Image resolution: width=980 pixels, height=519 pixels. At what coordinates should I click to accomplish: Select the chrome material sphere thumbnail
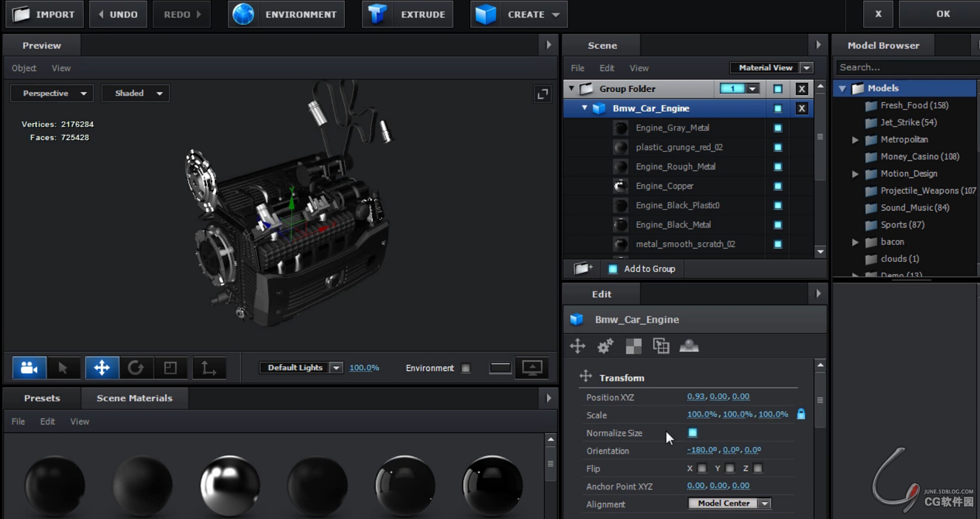[x=230, y=485]
